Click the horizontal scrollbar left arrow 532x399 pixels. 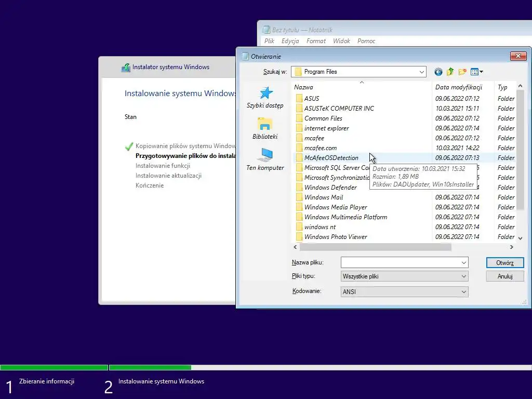coord(295,247)
